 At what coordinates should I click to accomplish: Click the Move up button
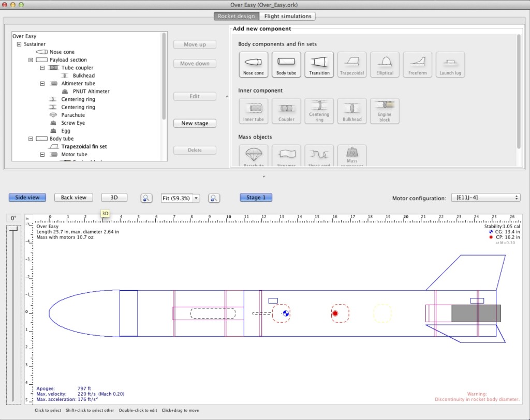coord(195,44)
